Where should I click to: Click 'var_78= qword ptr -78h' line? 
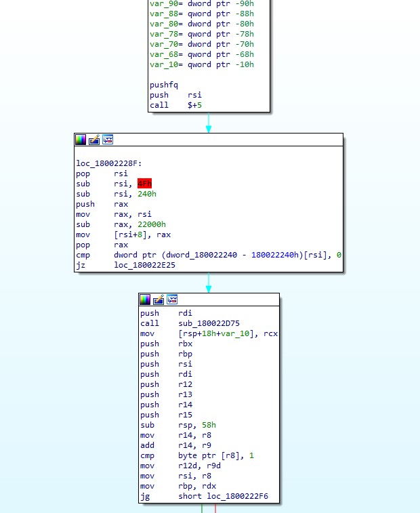pos(202,34)
